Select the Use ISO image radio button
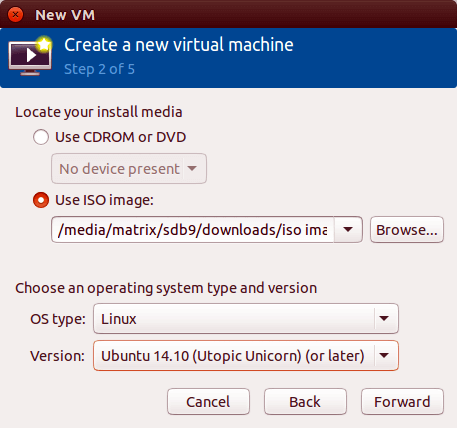The height and width of the screenshot is (428, 457). pyautogui.click(x=41, y=200)
